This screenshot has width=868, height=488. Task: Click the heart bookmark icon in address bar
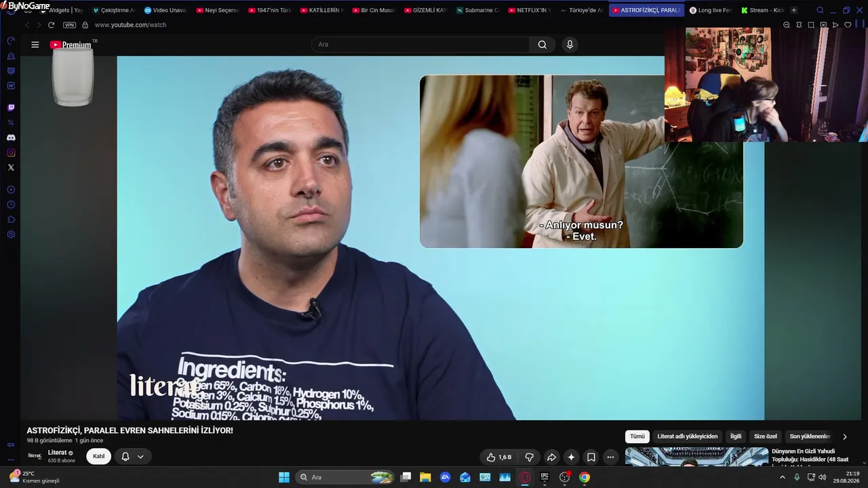coord(848,25)
